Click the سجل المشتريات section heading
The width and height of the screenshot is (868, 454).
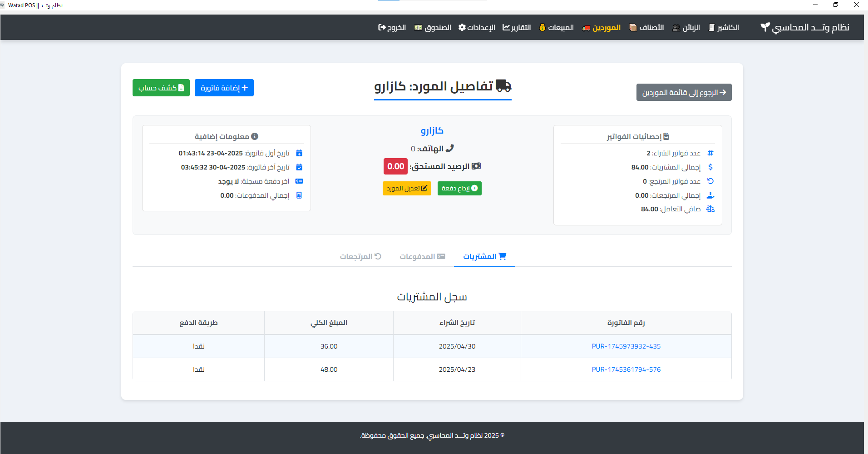pyautogui.click(x=432, y=297)
